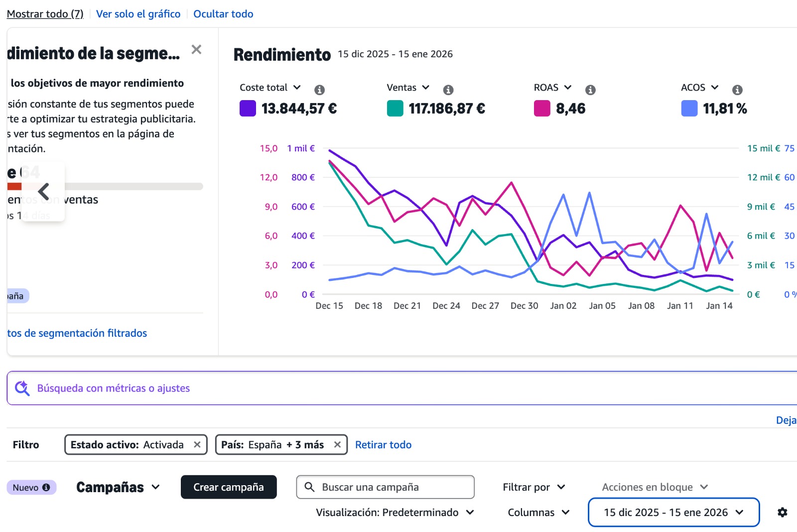Remove the Estado activo filter chip

click(x=197, y=445)
